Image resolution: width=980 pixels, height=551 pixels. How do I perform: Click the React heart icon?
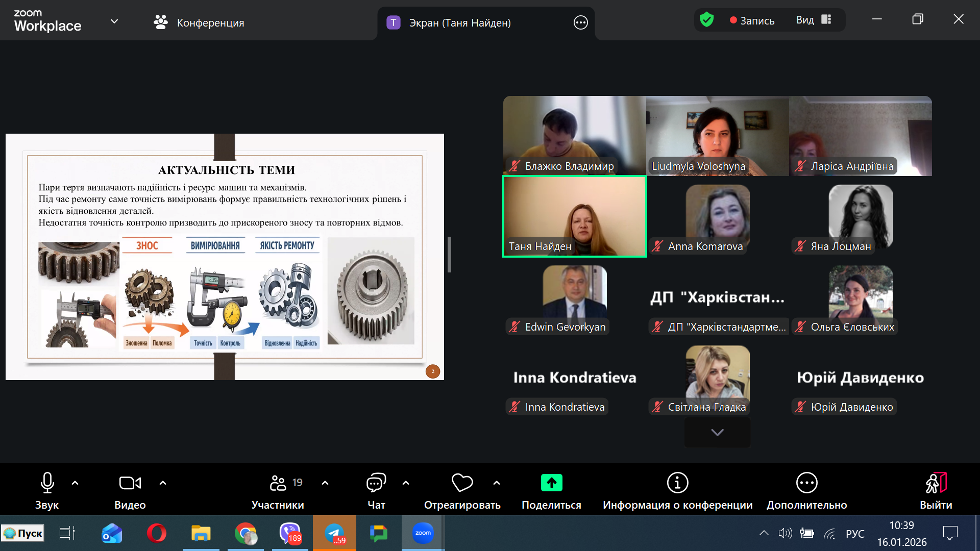click(x=462, y=483)
